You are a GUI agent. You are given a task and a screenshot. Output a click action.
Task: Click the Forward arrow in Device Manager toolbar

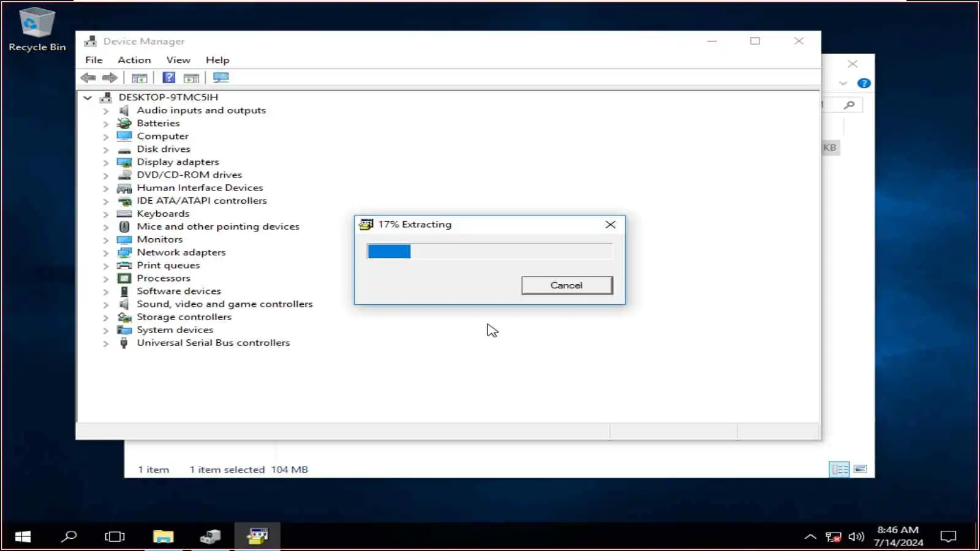coord(110,78)
